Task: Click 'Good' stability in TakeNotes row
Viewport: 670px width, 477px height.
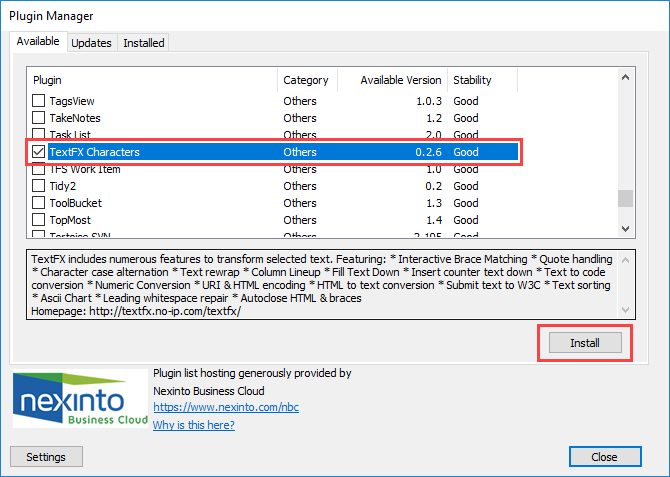Action: [466, 118]
